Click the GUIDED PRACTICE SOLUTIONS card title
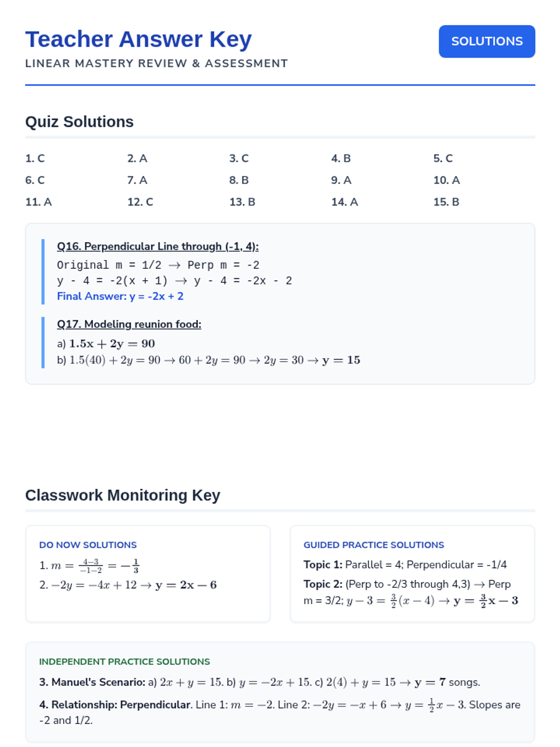Screen dimensions: 560x747 click(x=374, y=545)
